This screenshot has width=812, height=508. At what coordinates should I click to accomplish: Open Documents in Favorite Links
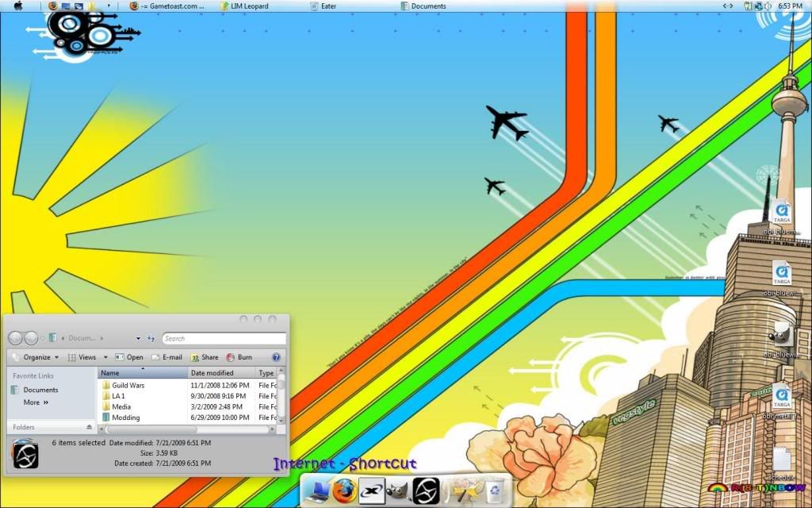35,390
